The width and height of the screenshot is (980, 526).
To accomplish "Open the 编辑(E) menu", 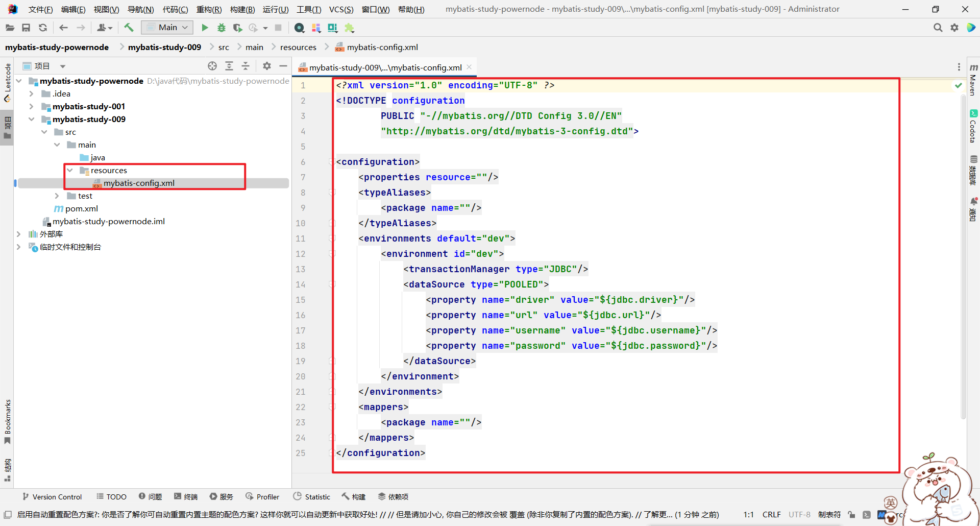I will point(73,9).
